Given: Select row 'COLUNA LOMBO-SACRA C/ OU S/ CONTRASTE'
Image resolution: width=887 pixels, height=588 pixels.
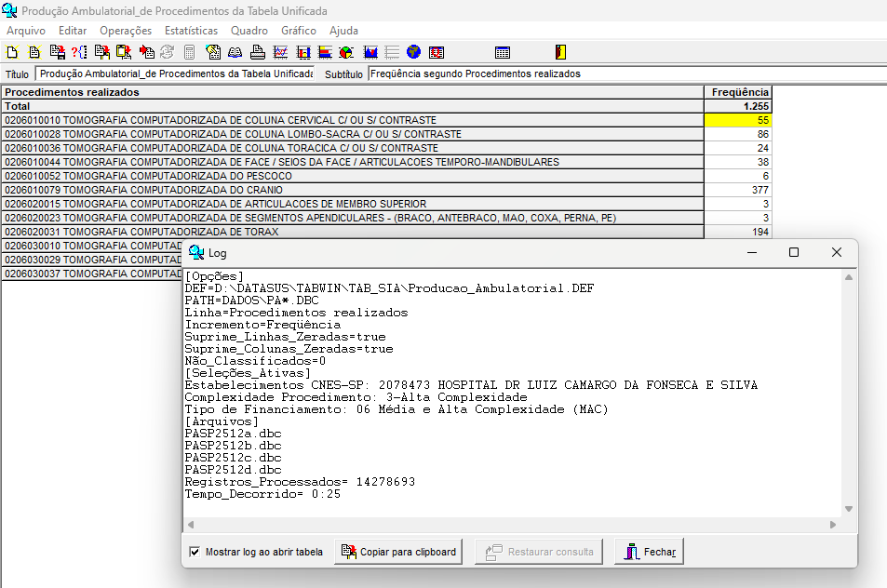Looking at the screenshot, I should [353, 134].
